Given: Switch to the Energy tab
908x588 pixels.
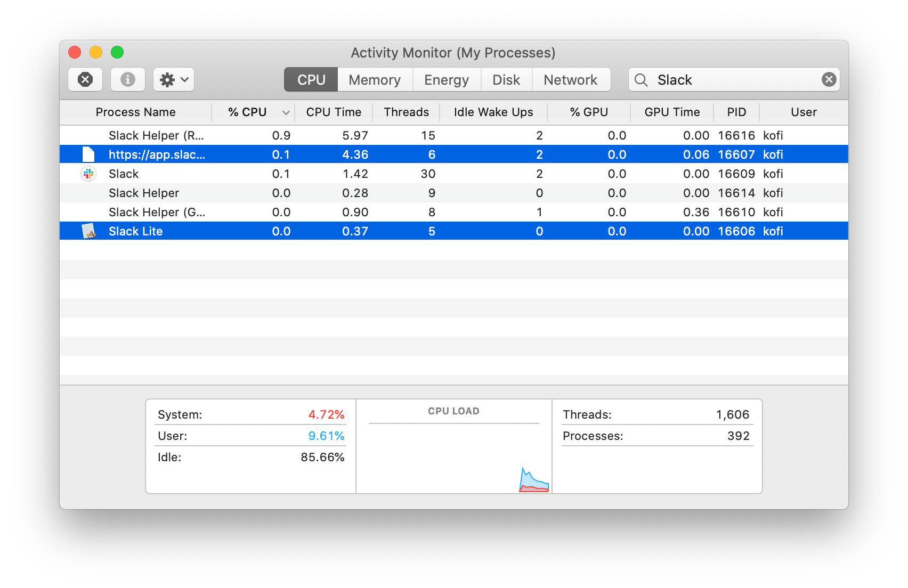Looking at the screenshot, I should [x=447, y=80].
